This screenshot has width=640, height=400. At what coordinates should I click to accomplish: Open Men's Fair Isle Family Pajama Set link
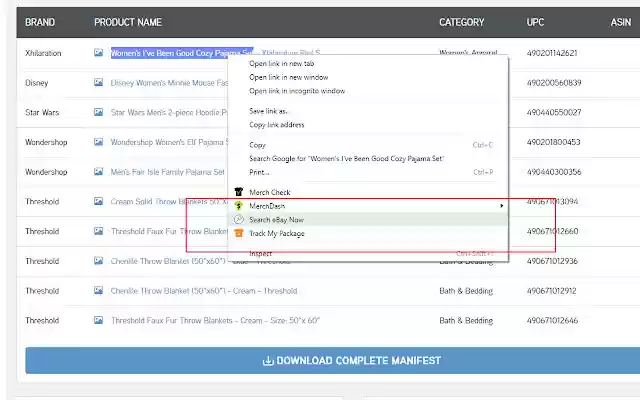coord(167,172)
